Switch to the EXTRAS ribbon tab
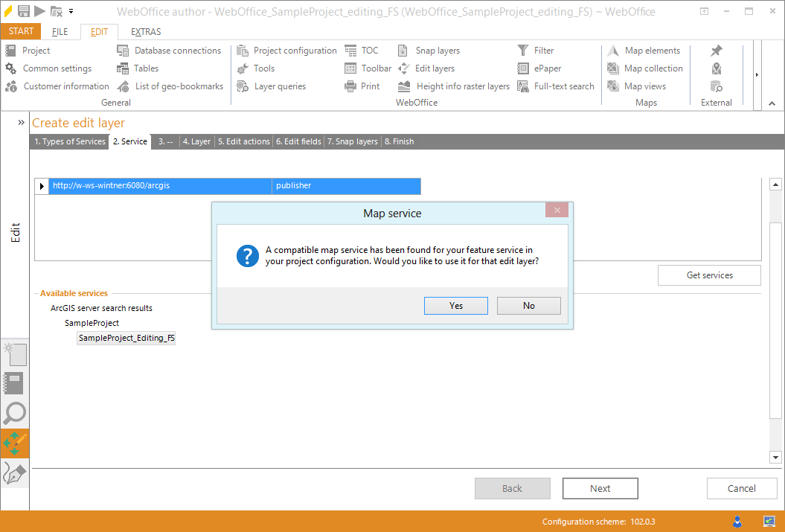 [145, 31]
